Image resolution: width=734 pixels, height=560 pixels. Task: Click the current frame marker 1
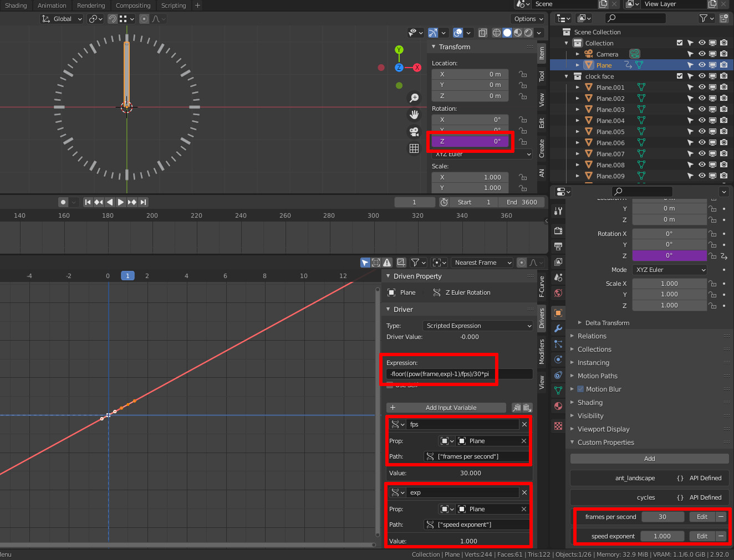128,275
